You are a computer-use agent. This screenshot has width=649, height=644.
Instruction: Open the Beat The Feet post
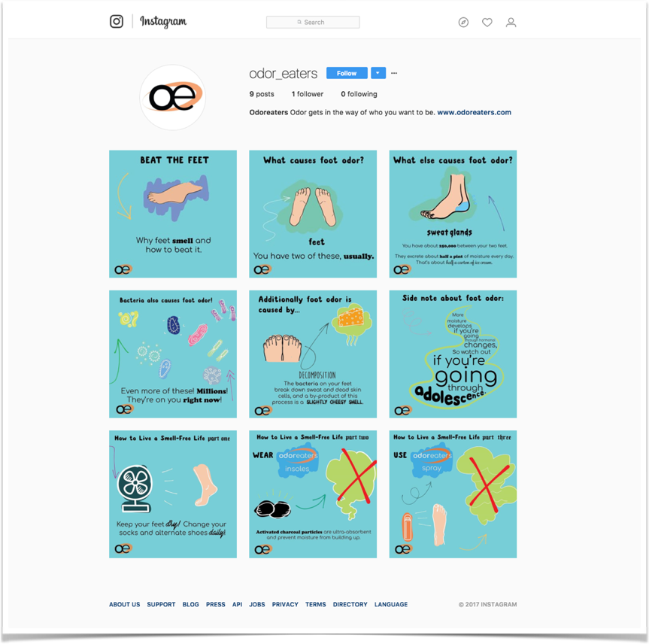tap(173, 214)
